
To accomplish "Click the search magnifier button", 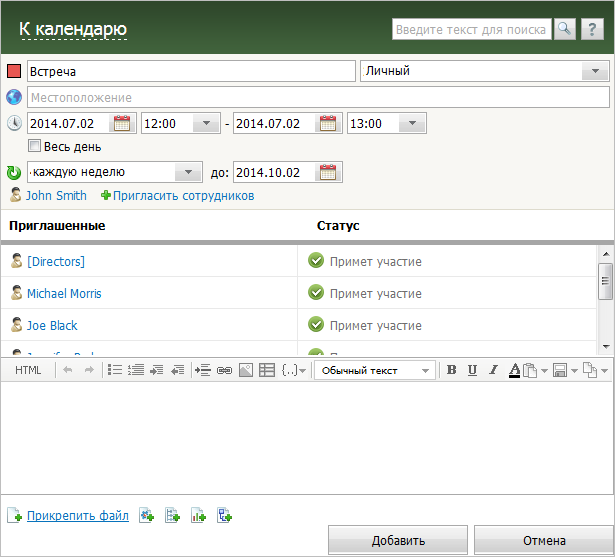I will tap(564, 29).
